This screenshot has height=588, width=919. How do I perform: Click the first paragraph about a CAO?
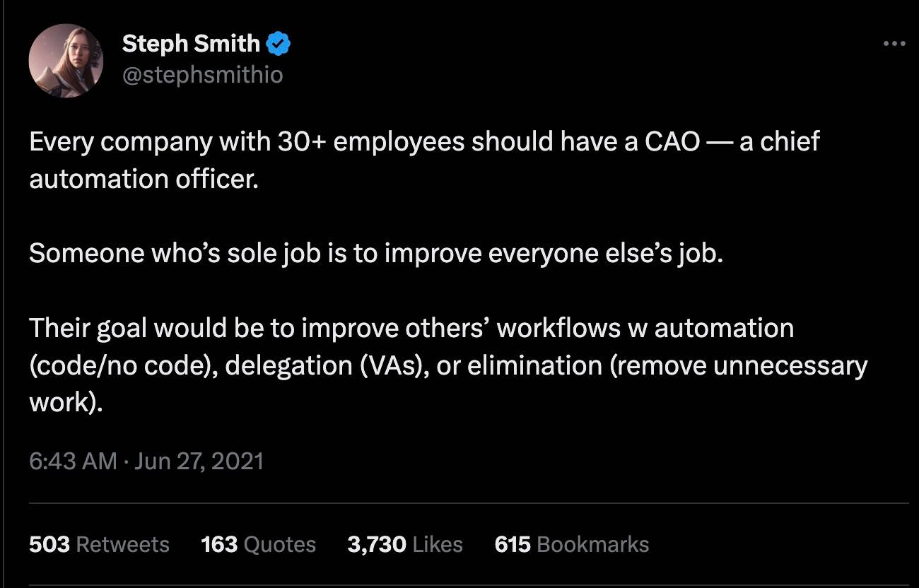[x=424, y=160]
